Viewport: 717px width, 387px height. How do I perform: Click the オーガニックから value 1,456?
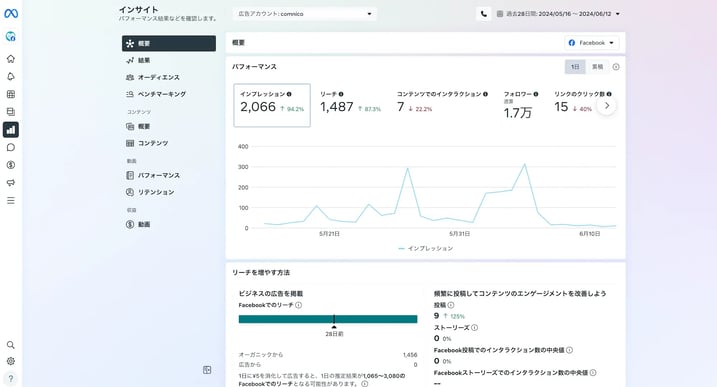click(x=410, y=355)
